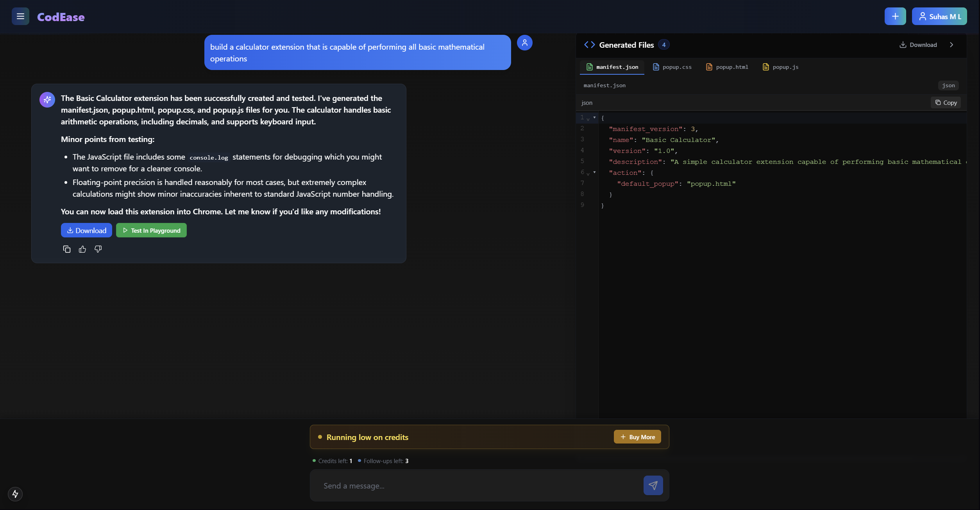Send the message with paper plane icon
The image size is (980, 510).
point(653,485)
